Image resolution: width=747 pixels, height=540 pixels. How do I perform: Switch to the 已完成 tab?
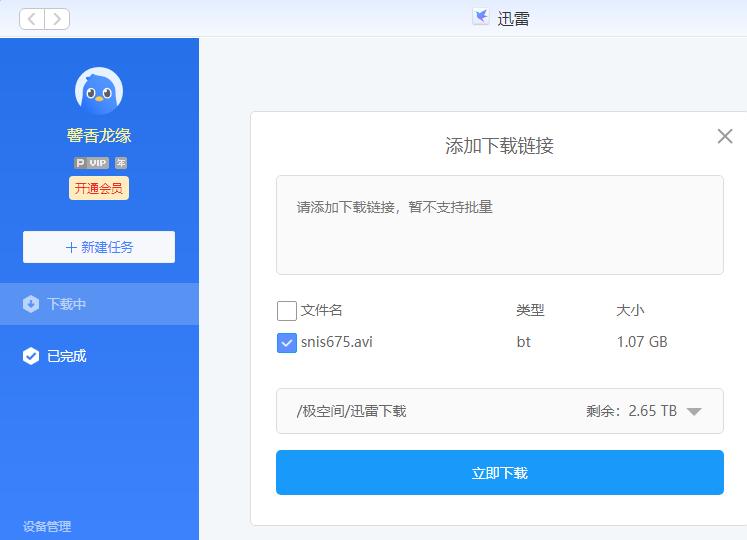[x=99, y=356]
